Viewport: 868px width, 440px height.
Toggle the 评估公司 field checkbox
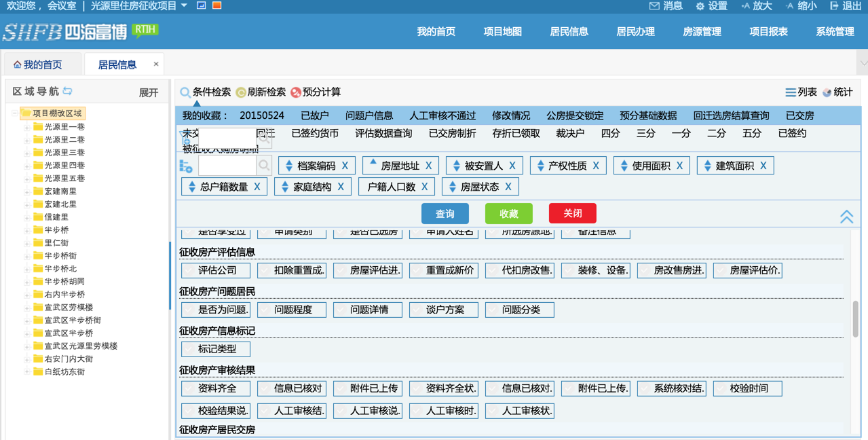[x=189, y=270]
